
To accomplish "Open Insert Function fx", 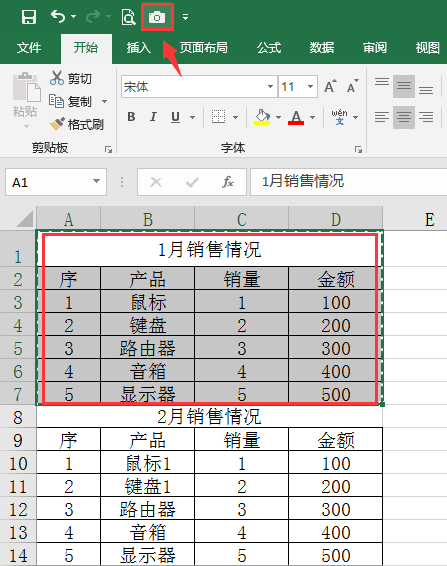I will point(228,182).
